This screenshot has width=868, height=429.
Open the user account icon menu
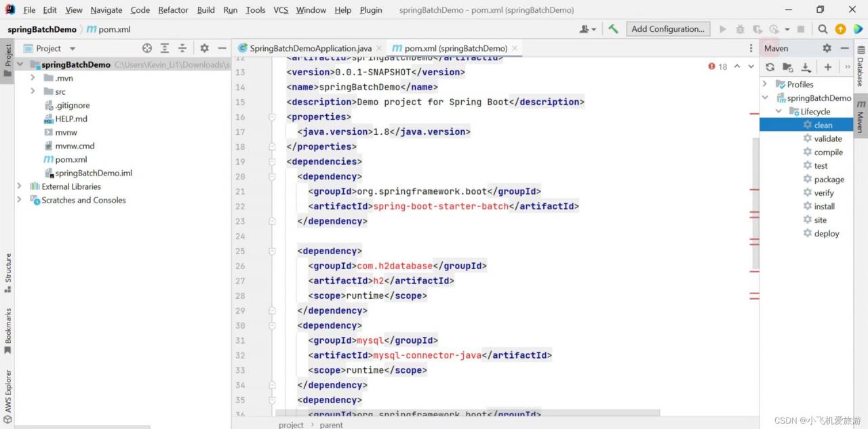tap(587, 29)
